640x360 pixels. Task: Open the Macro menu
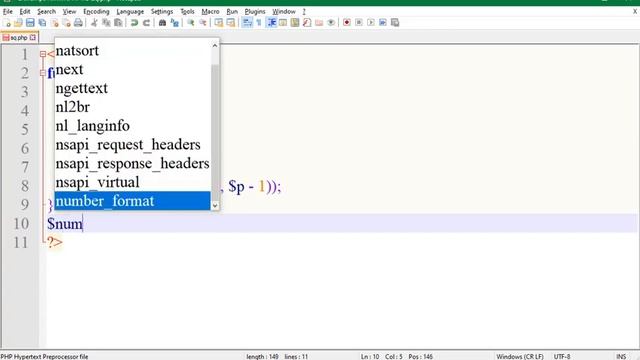click(211, 11)
